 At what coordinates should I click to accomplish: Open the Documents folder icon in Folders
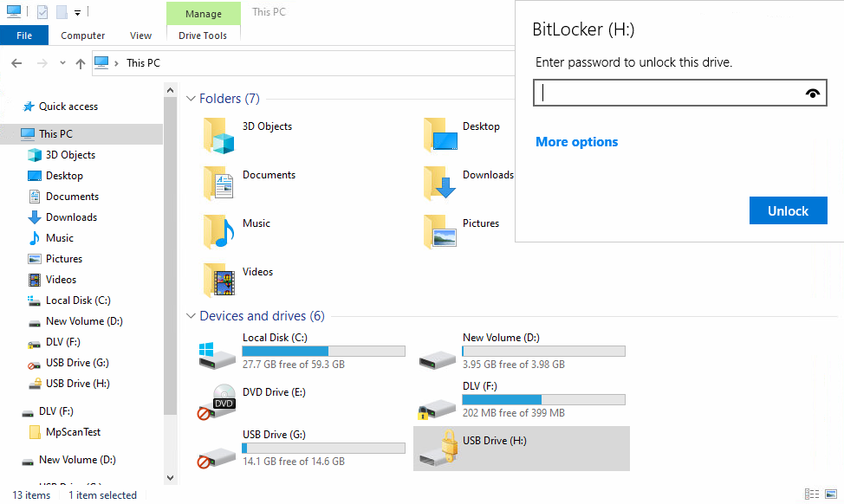click(218, 184)
